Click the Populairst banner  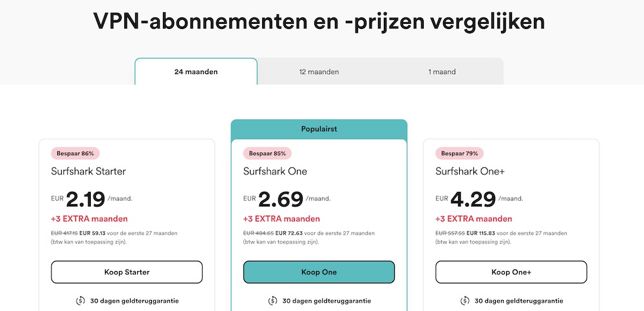click(319, 129)
